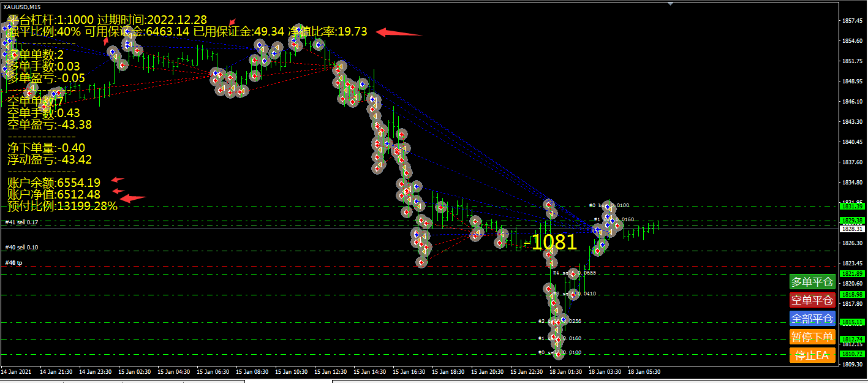
Task: Click the 多单手数:0.03 label
Action: pyautogui.click(x=43, y=66)
